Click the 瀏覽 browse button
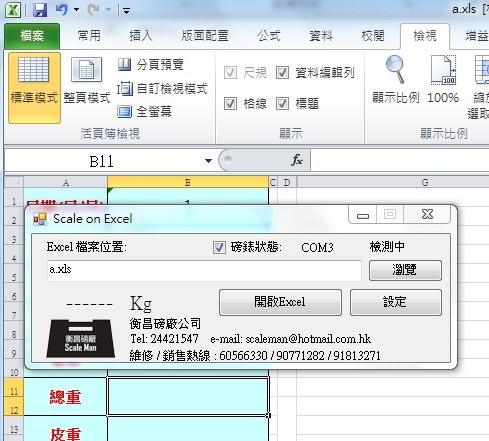 (405, 270)
